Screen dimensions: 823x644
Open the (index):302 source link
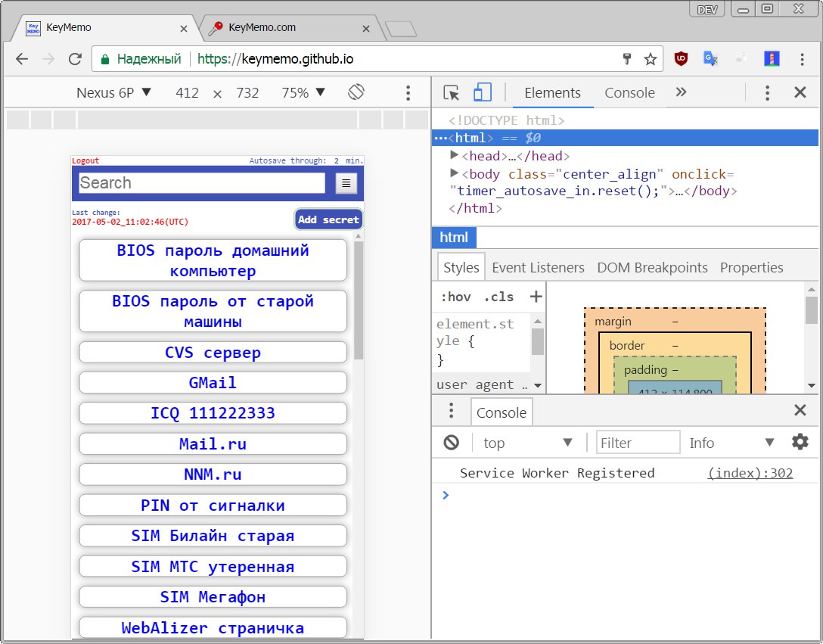(750, 473)
